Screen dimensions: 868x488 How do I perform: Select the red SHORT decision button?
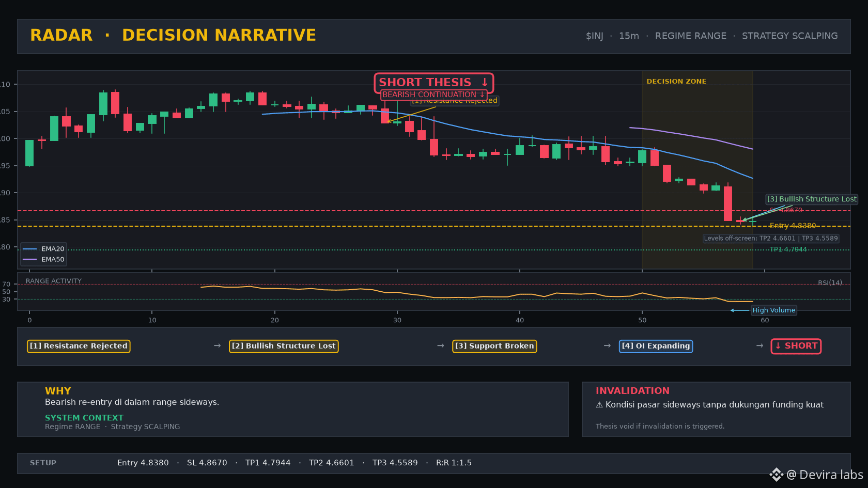[796, 346]
